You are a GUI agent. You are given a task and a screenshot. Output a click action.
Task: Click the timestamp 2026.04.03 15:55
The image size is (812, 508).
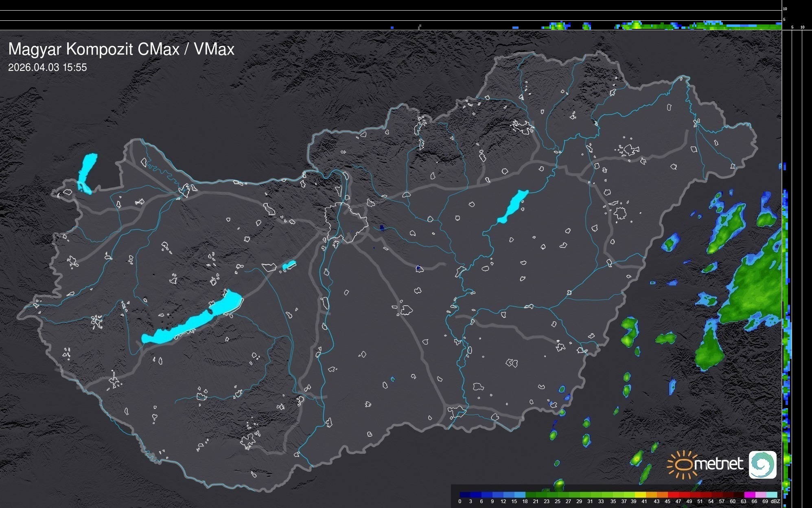(48, 68)
